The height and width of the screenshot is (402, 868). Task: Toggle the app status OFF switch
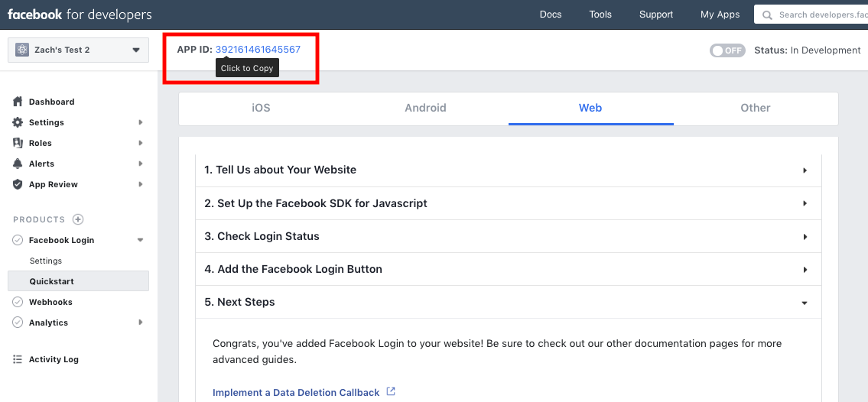tap(727, 50)
